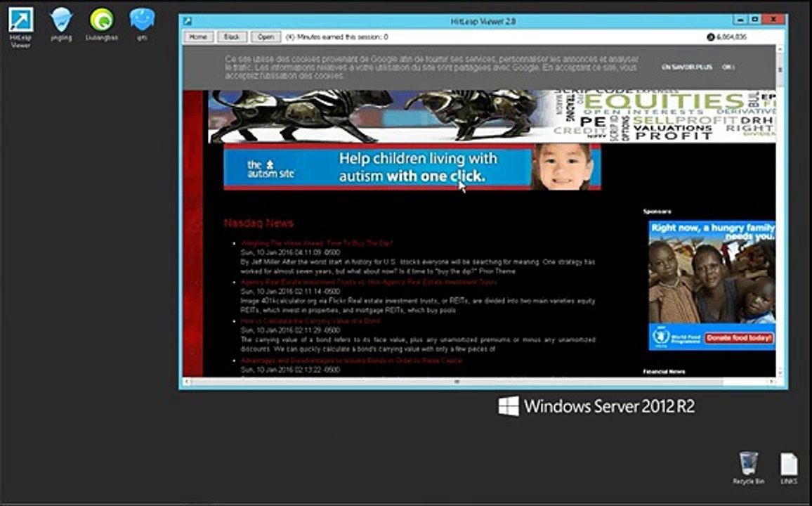Select the blue smiley desktop icon
Screen dimensions: 812x506
[142, 24]
